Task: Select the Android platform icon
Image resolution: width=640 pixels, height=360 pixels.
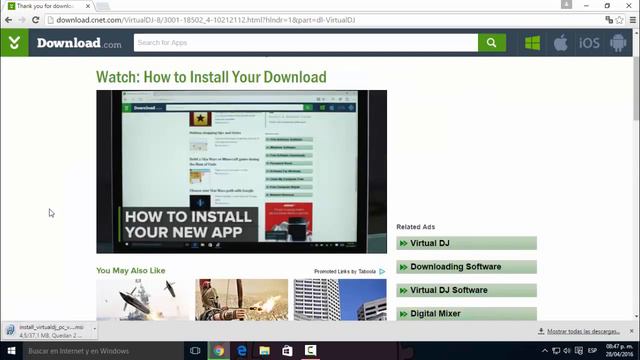Action: [618, 43]
